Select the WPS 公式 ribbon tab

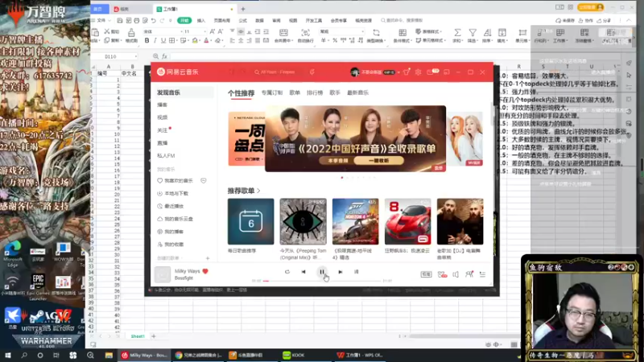243,20
